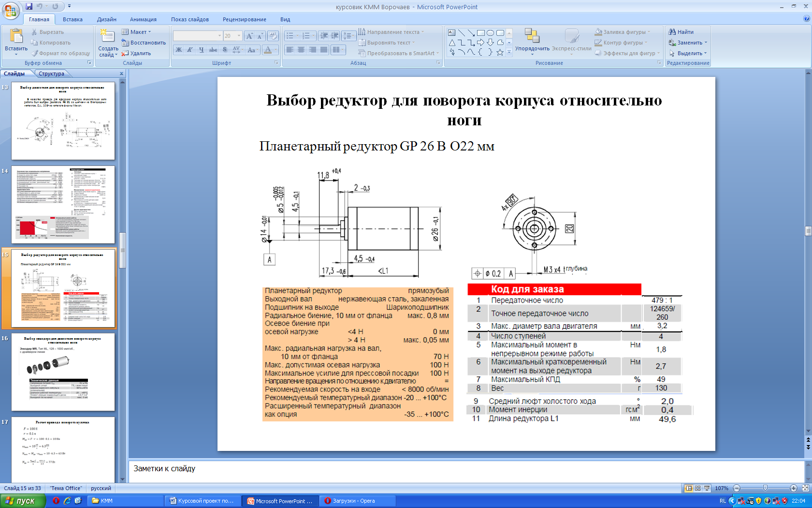The image size is (812, 508).
Task: Click Convert to SmartArt (Преобразовать в SmartArt)
Action: click(399, 53)
